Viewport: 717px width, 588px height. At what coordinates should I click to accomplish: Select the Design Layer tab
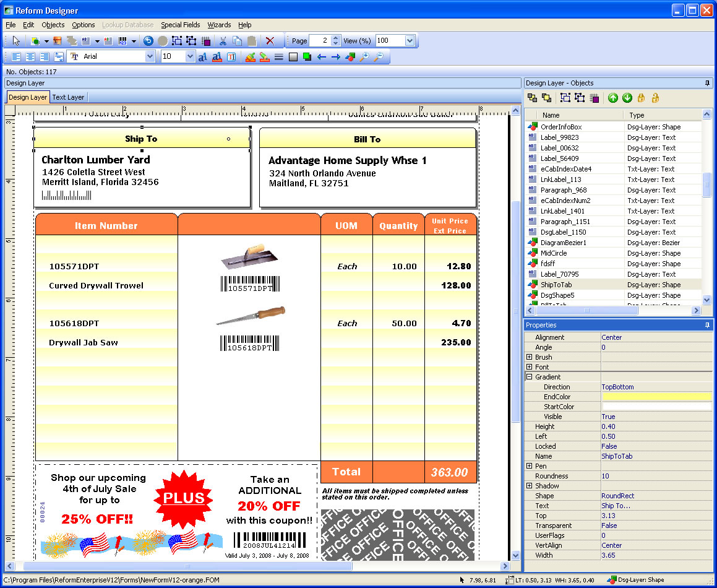(28, 97)
